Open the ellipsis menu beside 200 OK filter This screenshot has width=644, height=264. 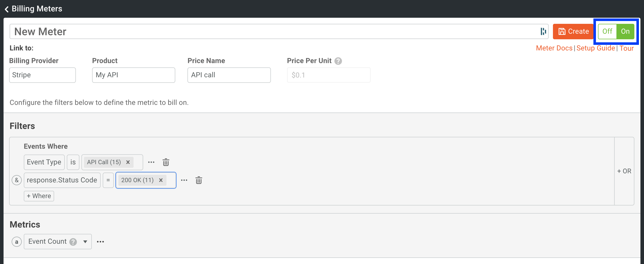(184, 180)
